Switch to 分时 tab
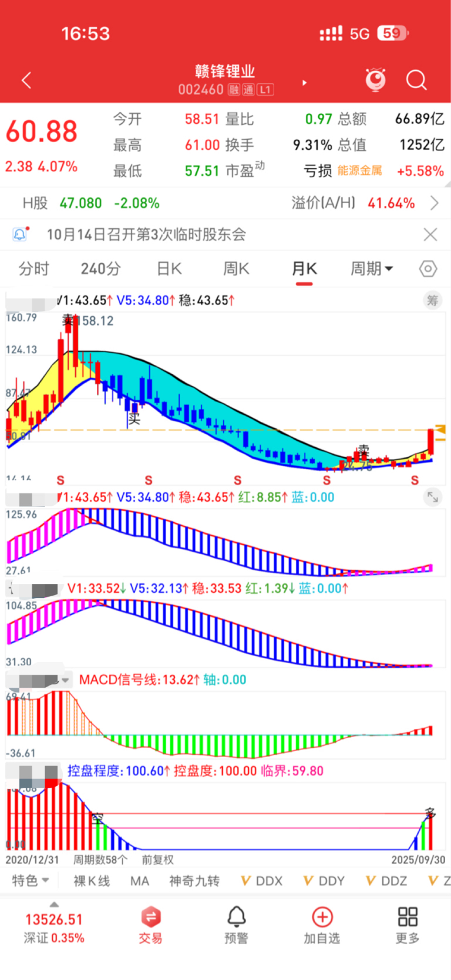The height and width of the screenshot is (980, 451). point(34,269)
